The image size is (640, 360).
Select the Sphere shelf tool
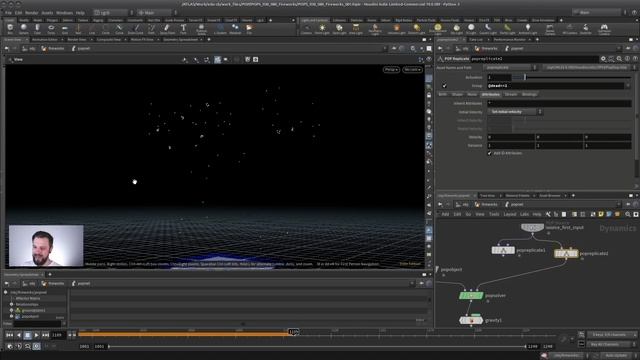coord(24,29)
